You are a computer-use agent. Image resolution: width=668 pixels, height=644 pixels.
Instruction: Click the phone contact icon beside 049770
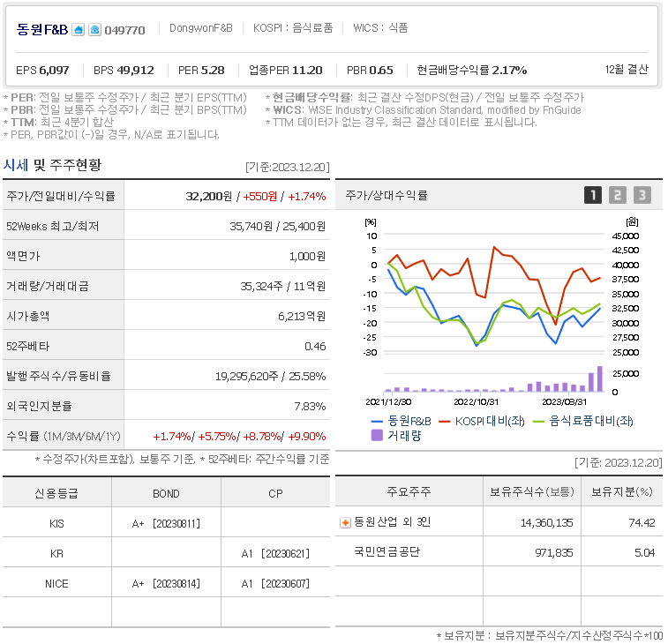tap(94, 30)
